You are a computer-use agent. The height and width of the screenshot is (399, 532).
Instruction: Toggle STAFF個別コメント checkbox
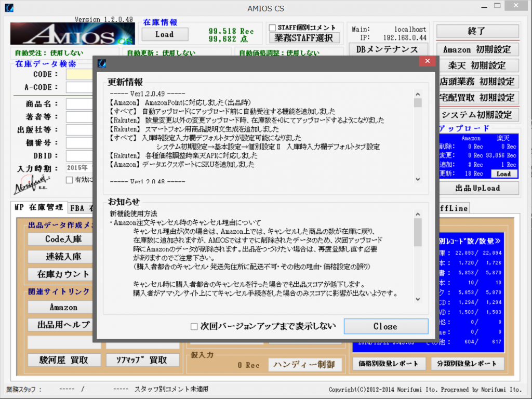pyautogui.click(x=272, y=28)
